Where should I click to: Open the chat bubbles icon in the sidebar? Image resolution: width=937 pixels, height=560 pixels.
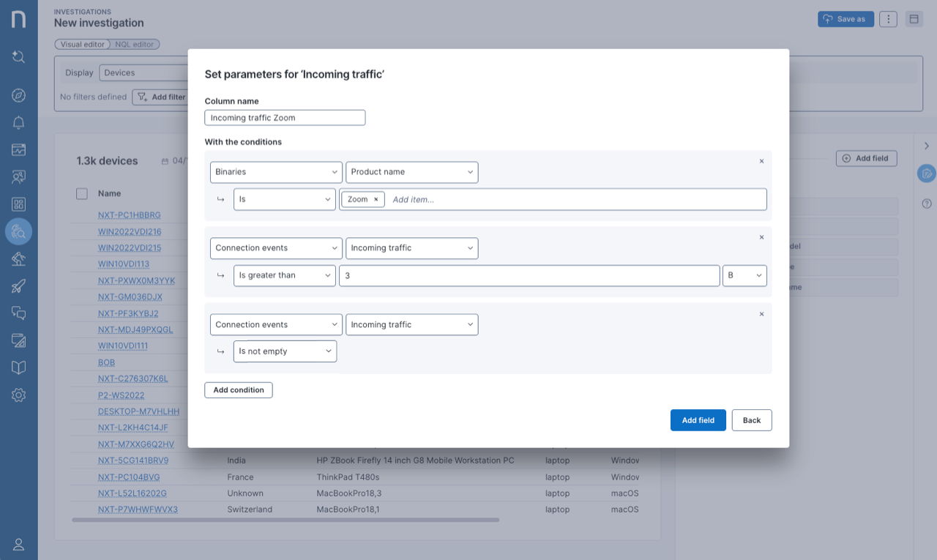pos(18,313)
